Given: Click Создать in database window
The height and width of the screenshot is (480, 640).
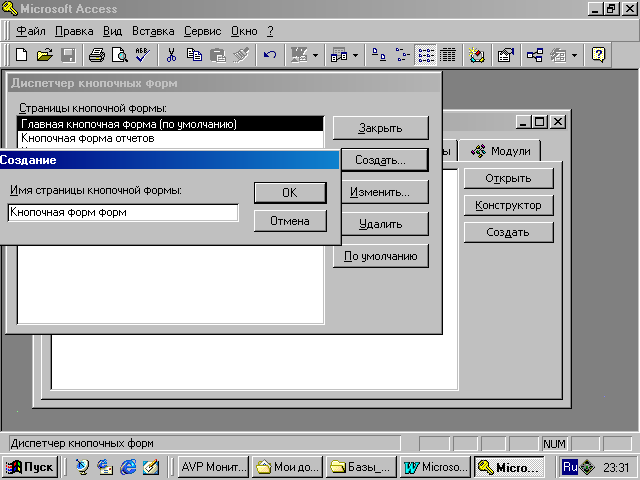Looking at the screenshot, I should pos(509,232).
